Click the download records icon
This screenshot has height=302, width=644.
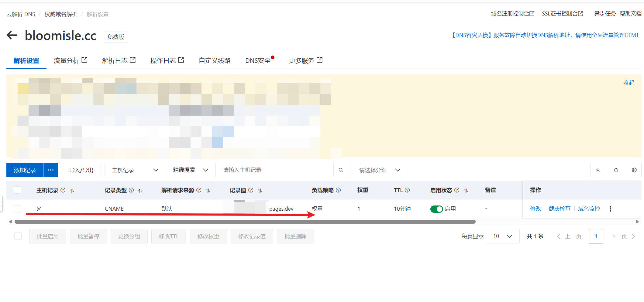coord(598,170)
